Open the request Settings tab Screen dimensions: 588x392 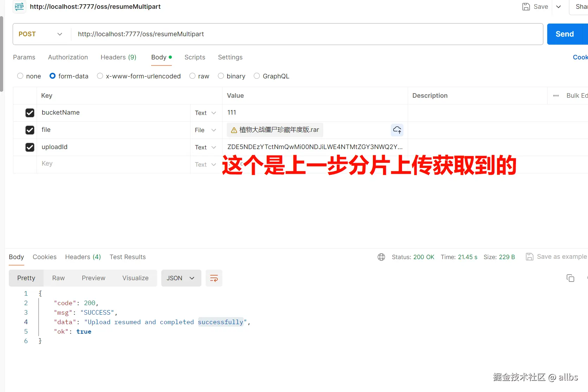[x=230, y=57]
